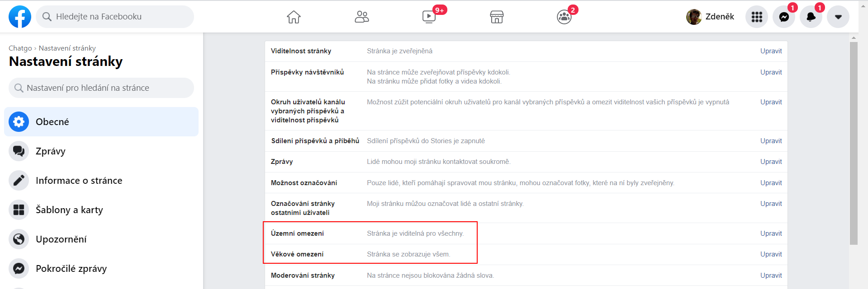Click Chatgo breadcrumb link
The width and height of the screenshot is (868, 289).
(20, 48)
